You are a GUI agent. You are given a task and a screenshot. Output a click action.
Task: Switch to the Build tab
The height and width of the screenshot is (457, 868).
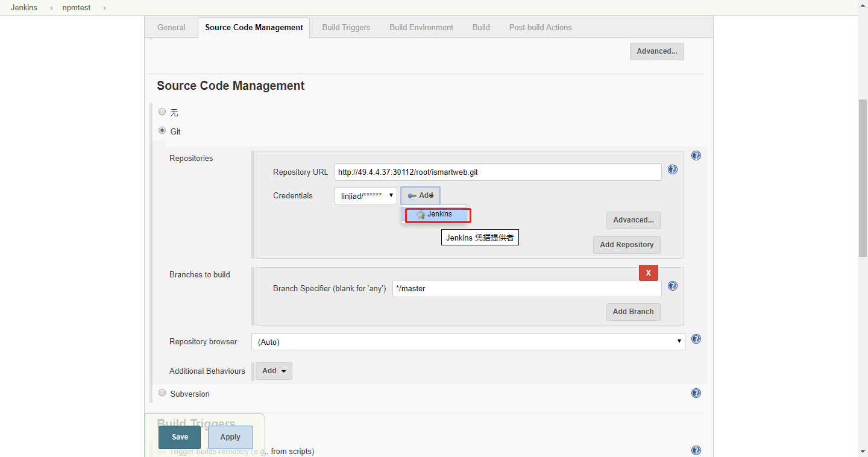(481, 27)
